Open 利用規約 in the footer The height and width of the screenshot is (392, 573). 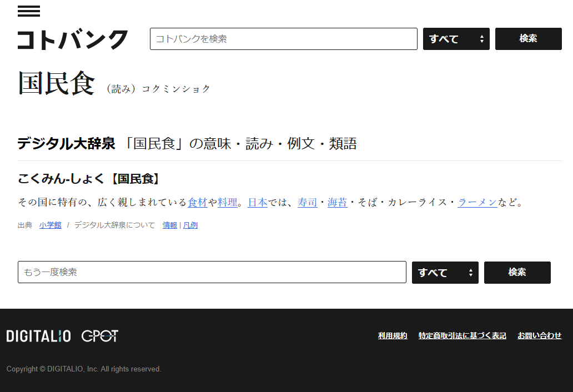point(393,336)
